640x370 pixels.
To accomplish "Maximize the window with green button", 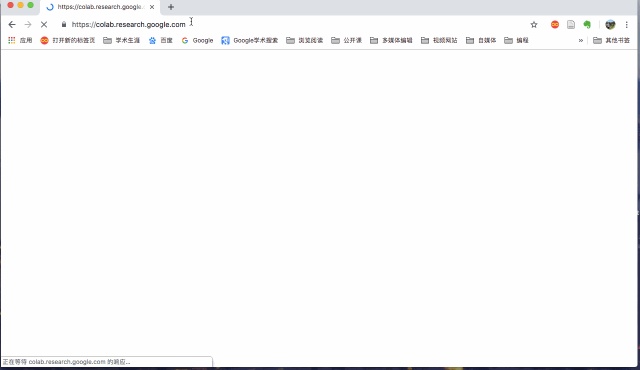I will (x=30, y=5).
